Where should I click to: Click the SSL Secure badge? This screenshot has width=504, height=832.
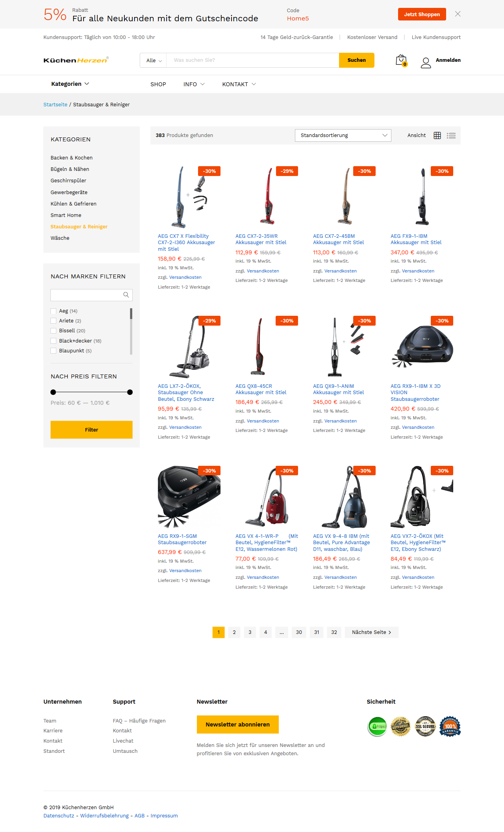point(426,726)
